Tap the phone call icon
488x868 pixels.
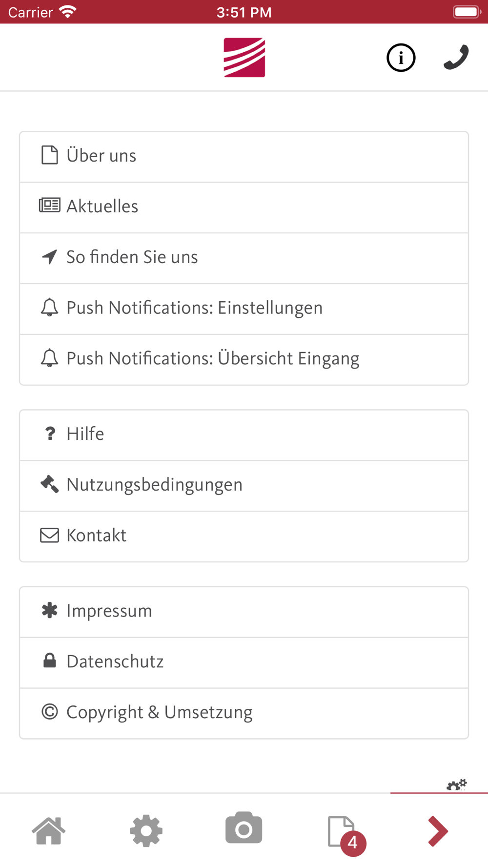(456, 58)
